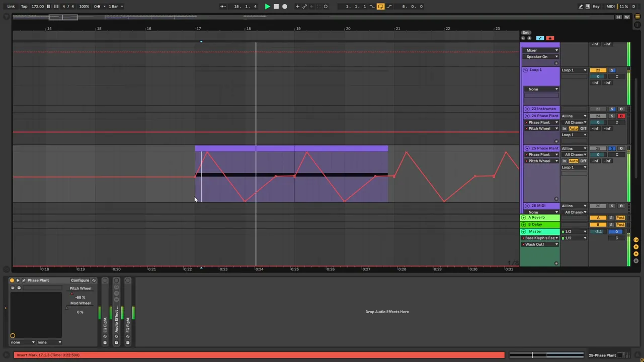
Task: Click the A Reverb return track header
Action: click(x=540, y=218)
